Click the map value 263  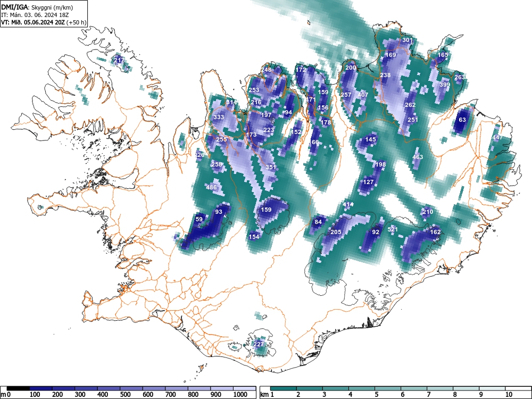point(460,77)
